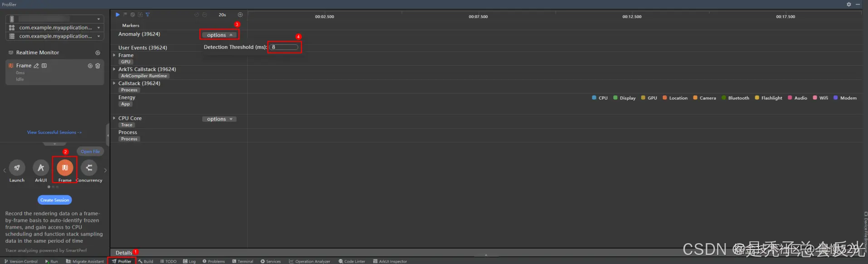Start the Realtime Monitor play icon
The image size is (868, 264).
click(x=97, y=53)
